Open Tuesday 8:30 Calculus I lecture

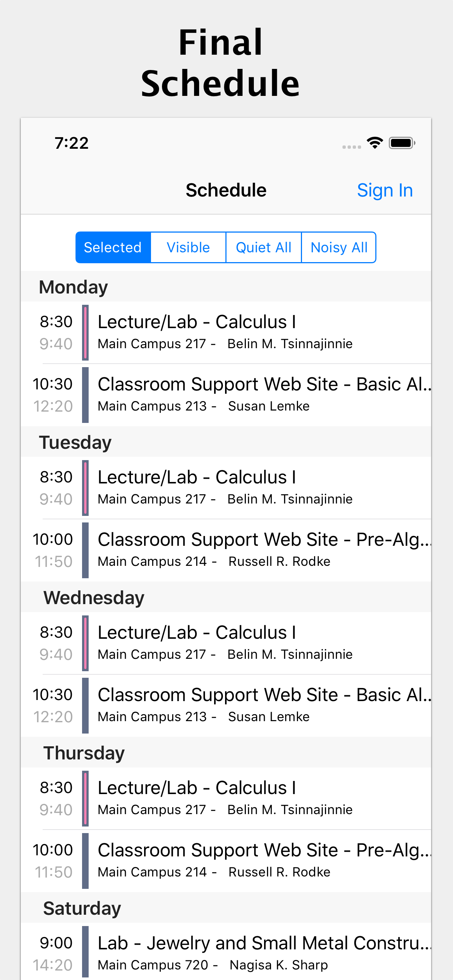(226, 488)
